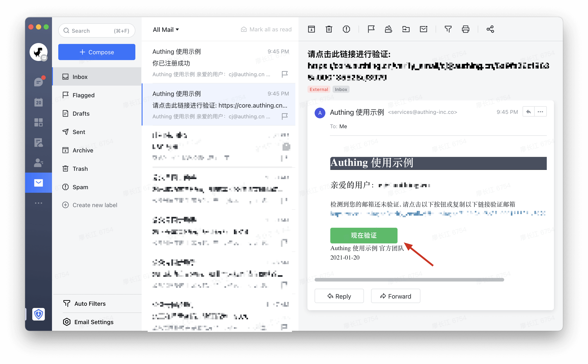Expand the All Mail dropdown
The image size is (588, 364).
tap(166, 30)
